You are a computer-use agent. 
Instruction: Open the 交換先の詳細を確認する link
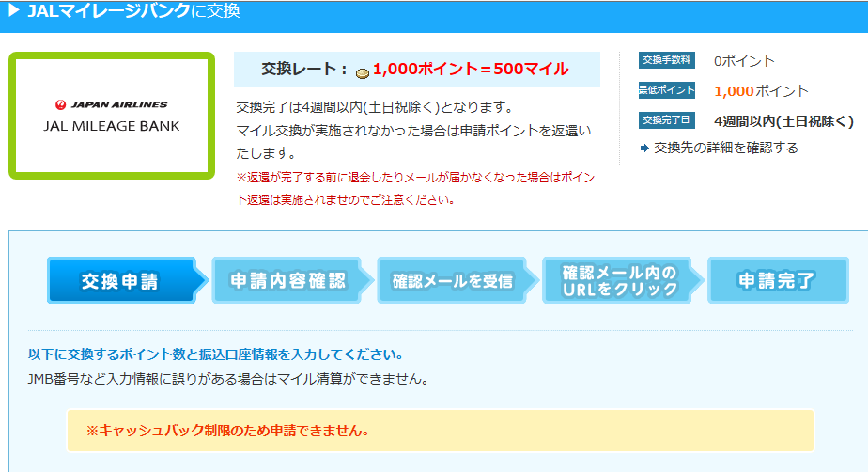[726, 148]
